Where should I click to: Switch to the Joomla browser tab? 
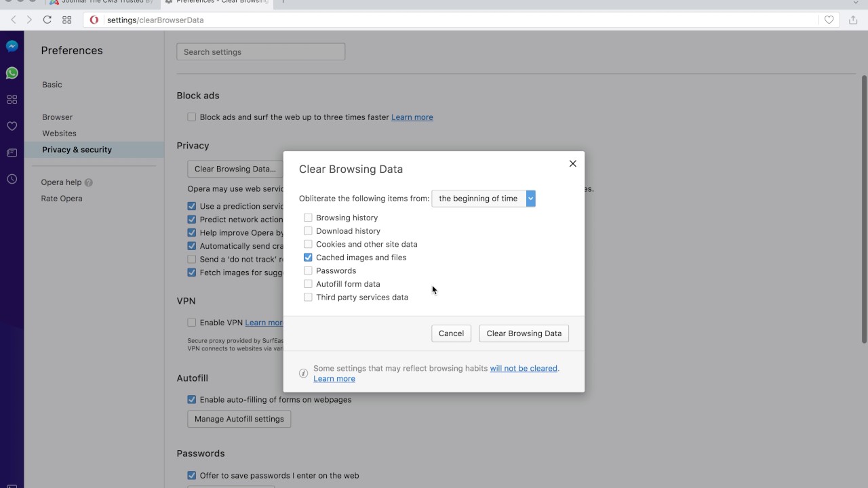click(102, 2)
